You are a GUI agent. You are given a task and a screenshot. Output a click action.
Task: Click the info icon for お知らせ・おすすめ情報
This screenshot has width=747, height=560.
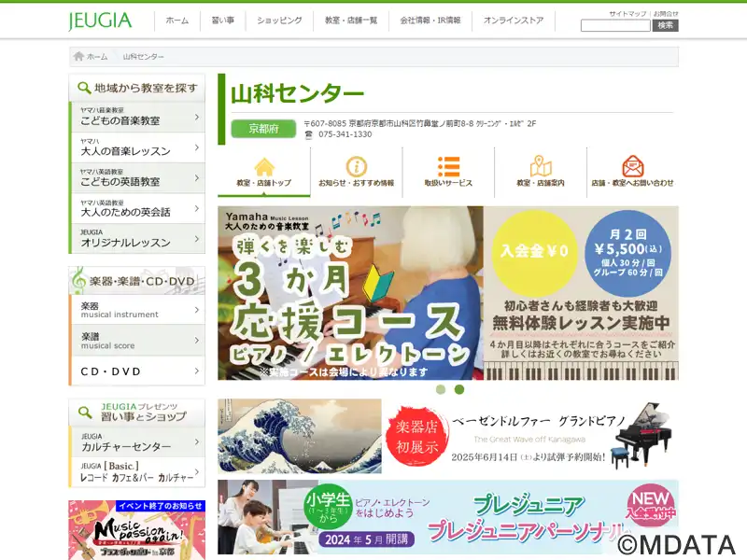(x=357, y=167)
